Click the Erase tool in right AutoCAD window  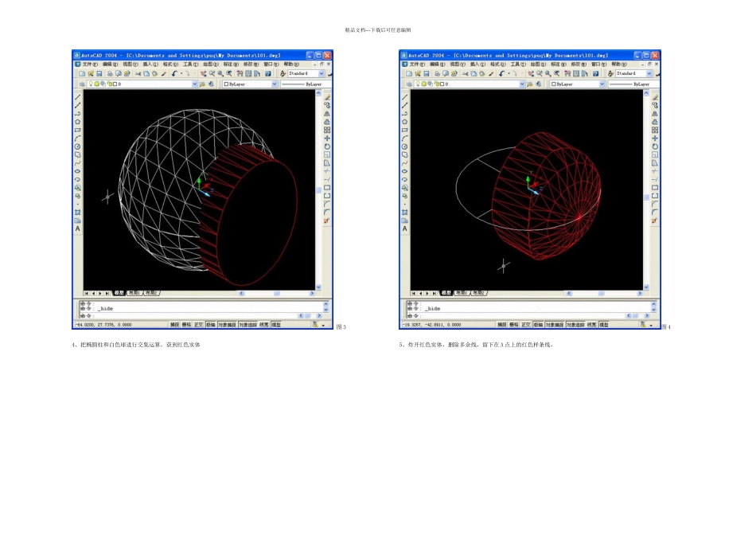click(654, 97)
